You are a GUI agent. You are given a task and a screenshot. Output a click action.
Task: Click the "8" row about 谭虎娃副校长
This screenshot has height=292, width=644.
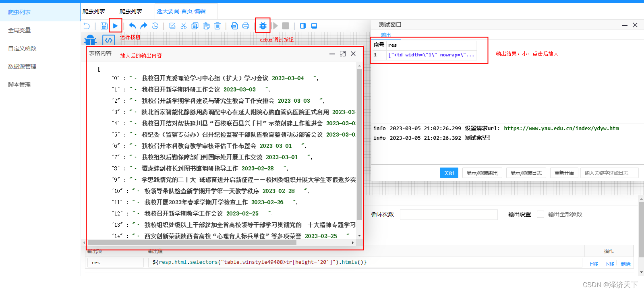pyautogui.click(x=200, y=169)
